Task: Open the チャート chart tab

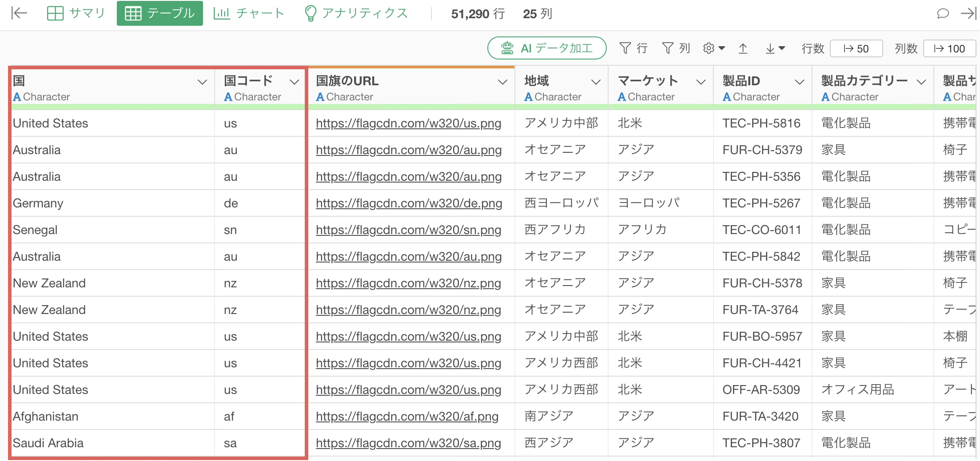Action: (x=249, y=13)
